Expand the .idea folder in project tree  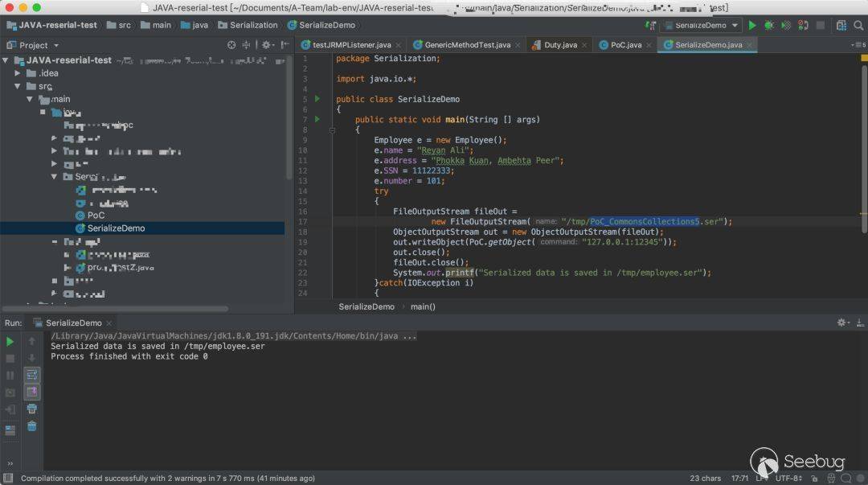[18, 73]
